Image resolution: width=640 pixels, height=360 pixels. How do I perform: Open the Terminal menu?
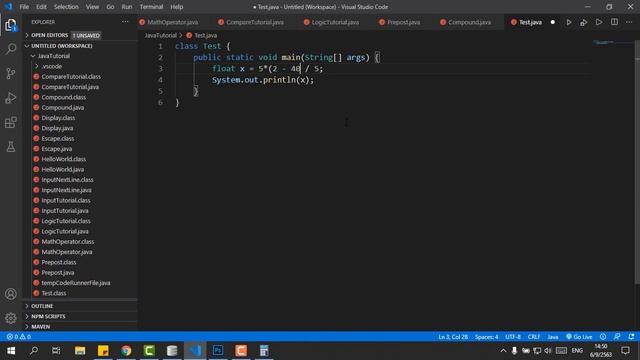(x=151, y=7)
